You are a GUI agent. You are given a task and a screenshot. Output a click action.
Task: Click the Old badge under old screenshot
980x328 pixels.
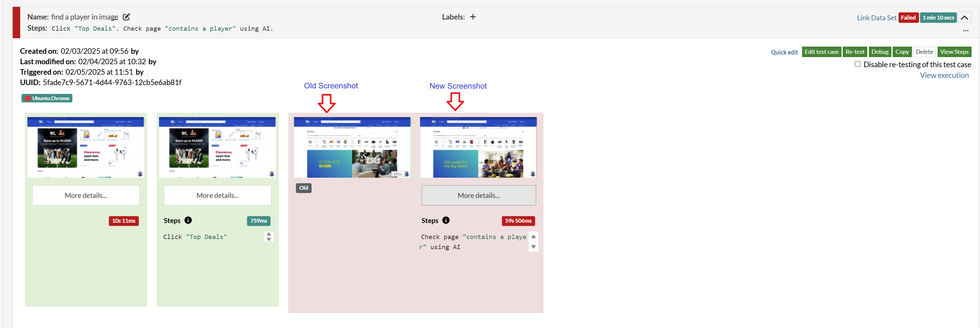click(303, 188)
